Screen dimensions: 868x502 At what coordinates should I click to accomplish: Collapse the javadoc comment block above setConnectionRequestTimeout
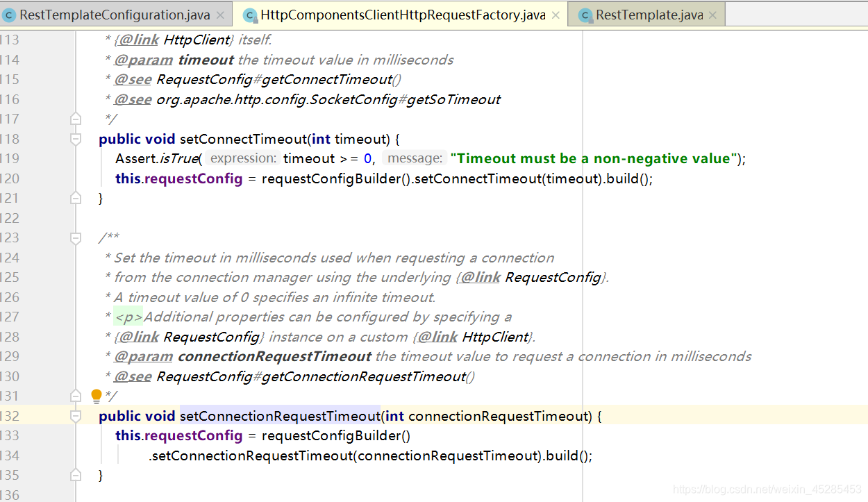(x=75, y=237)
